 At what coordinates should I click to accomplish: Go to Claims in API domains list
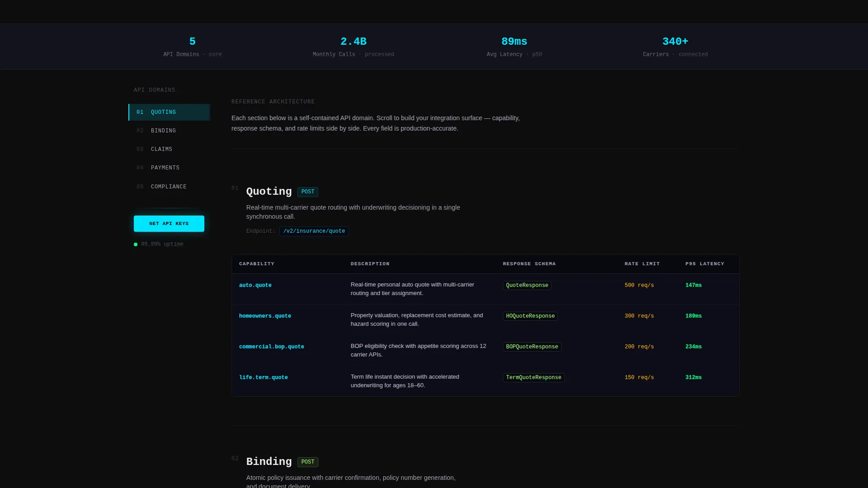tap(169, 149)
